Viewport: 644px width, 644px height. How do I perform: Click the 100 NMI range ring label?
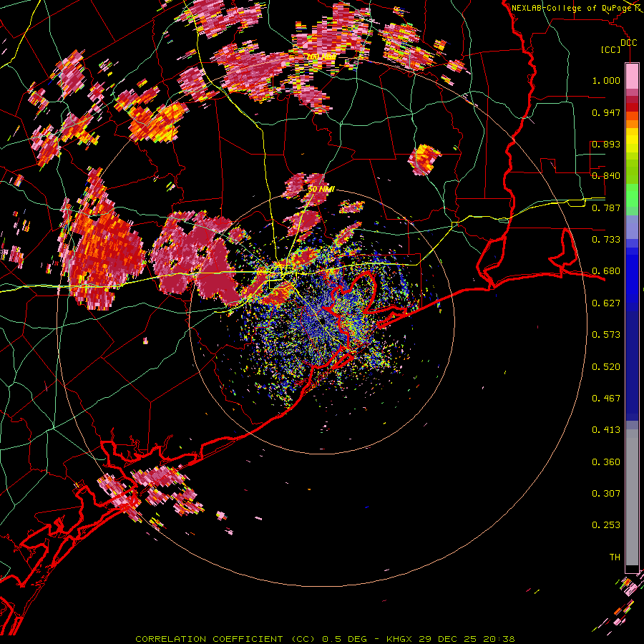tap(321, 57)
